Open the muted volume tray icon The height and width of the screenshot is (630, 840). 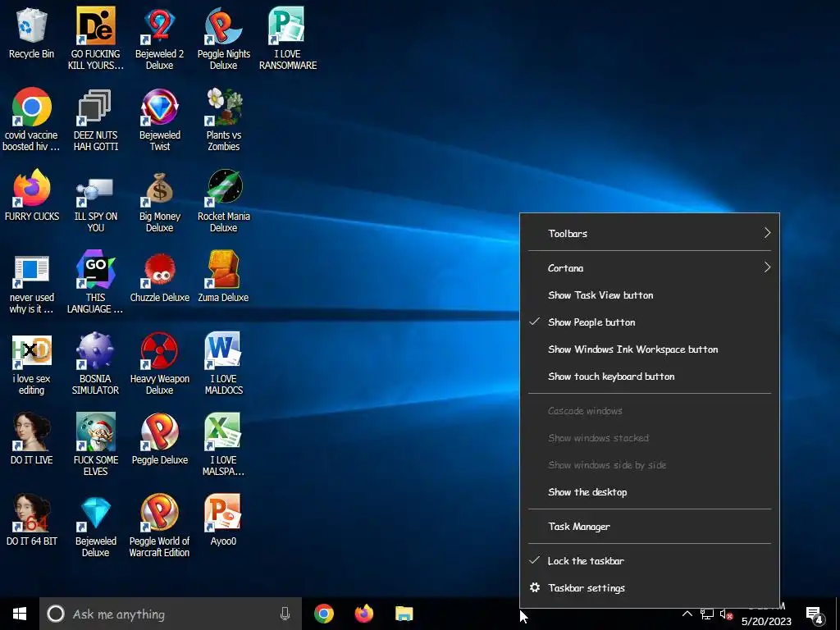[x=726, y=614]
